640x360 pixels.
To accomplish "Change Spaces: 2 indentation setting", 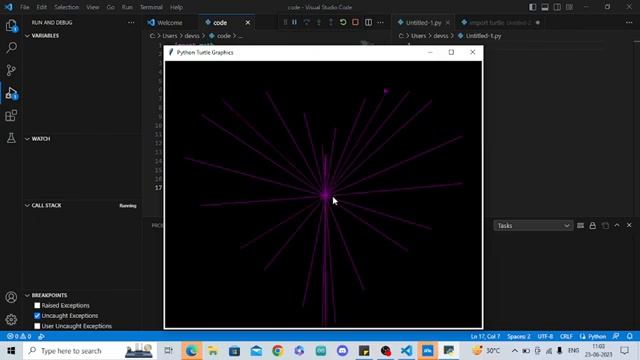I will (518, 336).
